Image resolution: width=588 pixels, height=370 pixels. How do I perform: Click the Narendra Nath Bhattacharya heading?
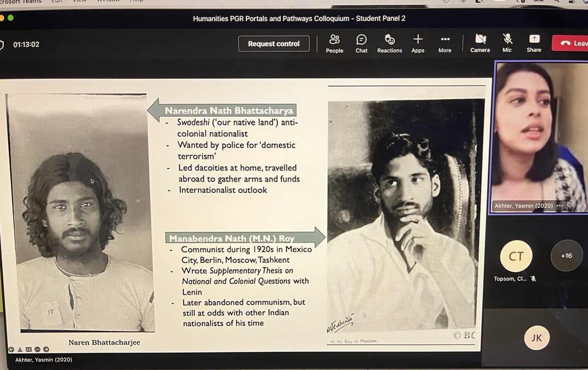click(229, 111)
